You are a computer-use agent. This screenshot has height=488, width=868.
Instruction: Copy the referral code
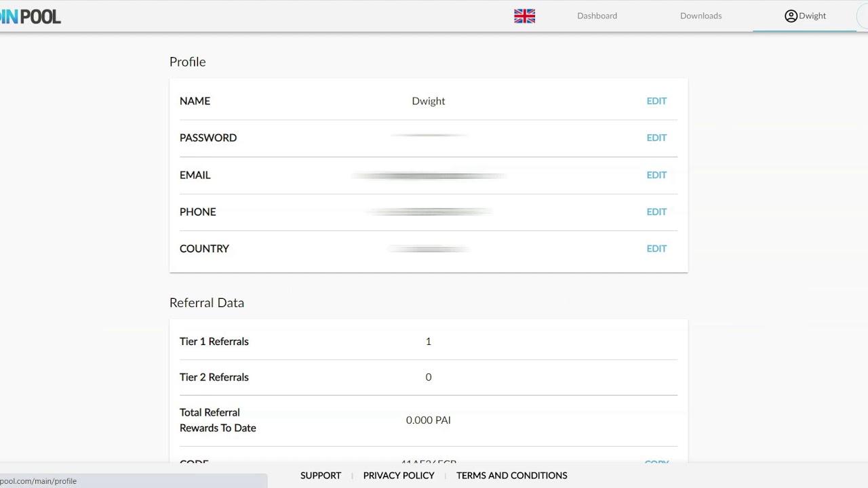coord(656,464)
